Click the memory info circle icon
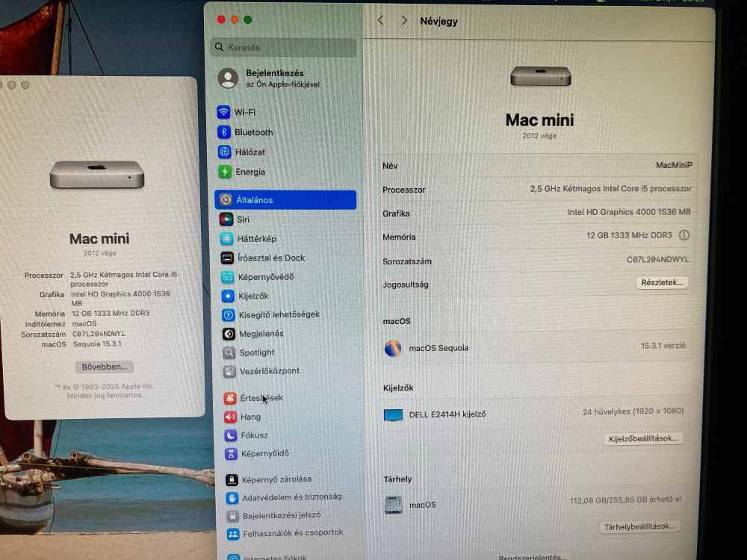Image resolution: width=747 pixels, height=560 pixels. click(x=684, y=235)
